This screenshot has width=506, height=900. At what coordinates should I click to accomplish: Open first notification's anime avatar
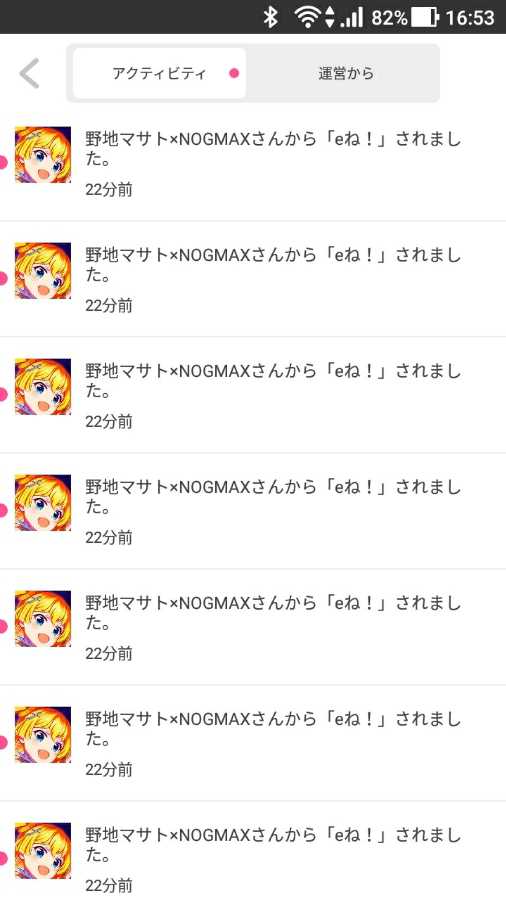[43, 155]
